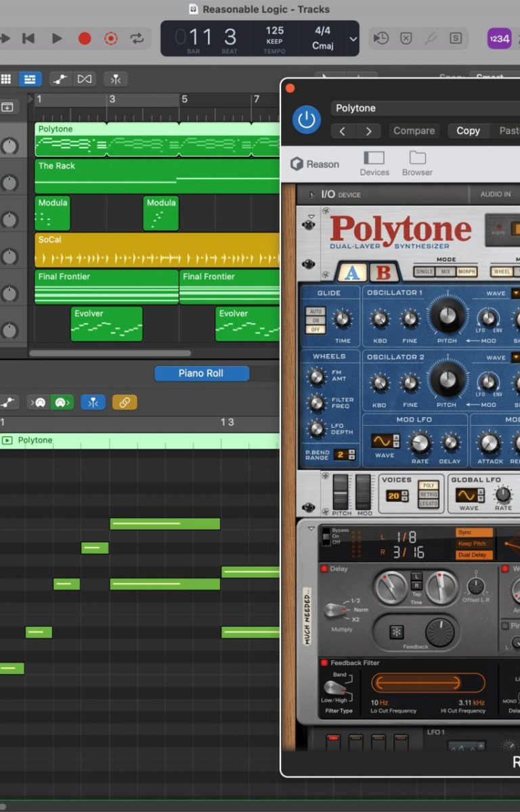Screen dimensions: 520x812
Task: Click the catch playhead icon in tracks toolbar
Action: [x=116, y=79]
